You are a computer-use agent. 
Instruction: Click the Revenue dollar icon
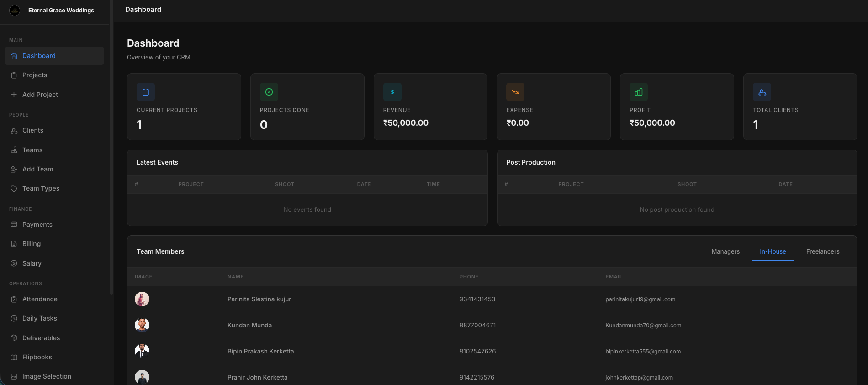392,92
